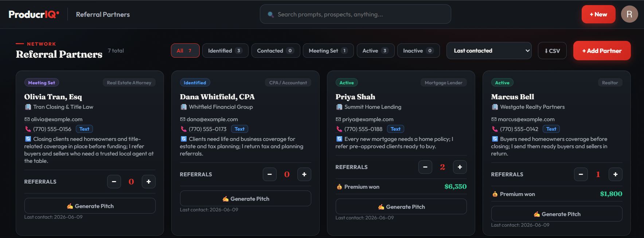Increase referrals for Olivia Tran

point(149,181)
